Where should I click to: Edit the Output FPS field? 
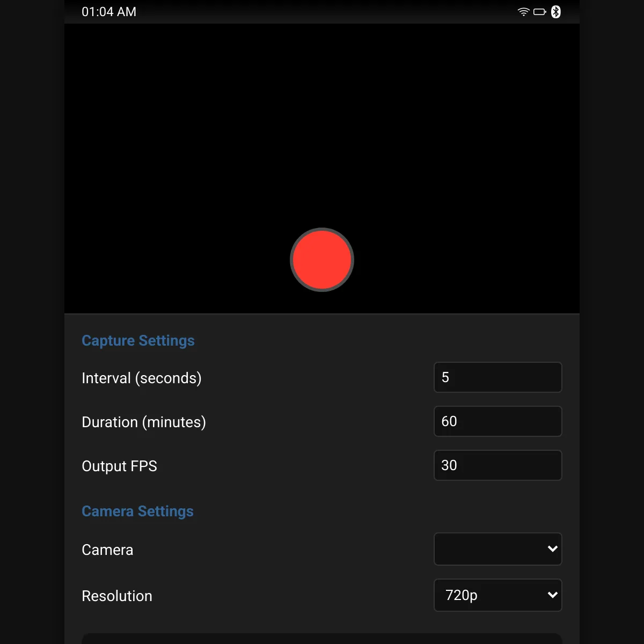pos(498,465)
